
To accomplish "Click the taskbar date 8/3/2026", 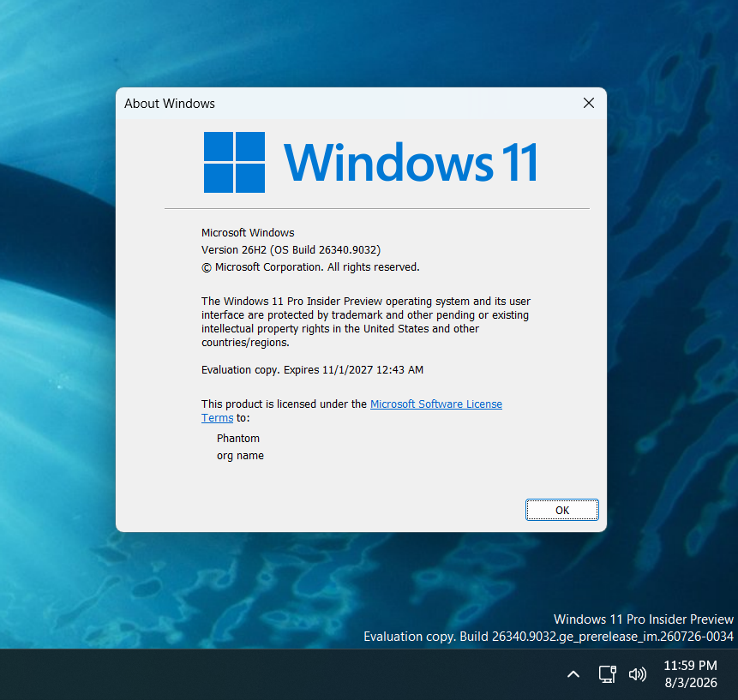I will pos(691,683).
